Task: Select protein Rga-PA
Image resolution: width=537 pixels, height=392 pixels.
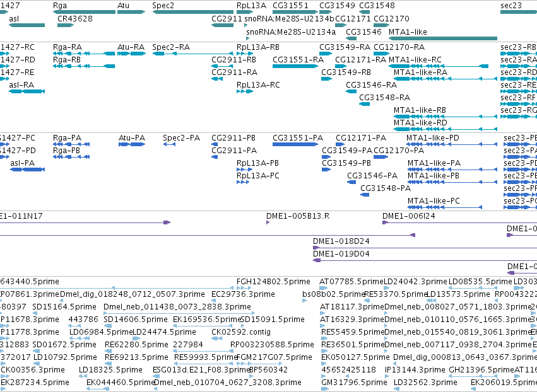Action: 71,144
